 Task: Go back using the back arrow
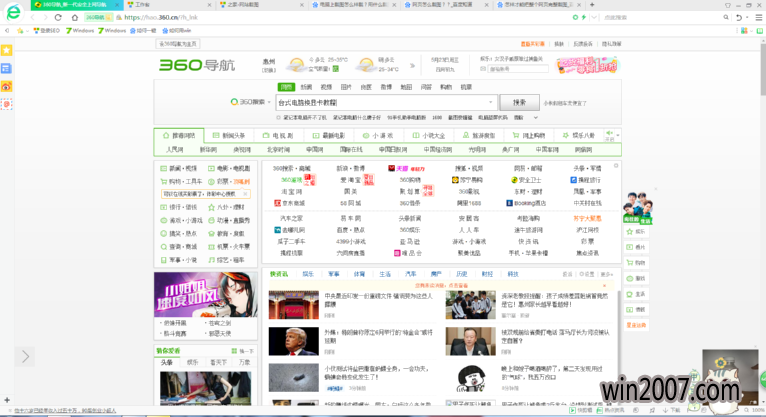[x=33, y=18]
